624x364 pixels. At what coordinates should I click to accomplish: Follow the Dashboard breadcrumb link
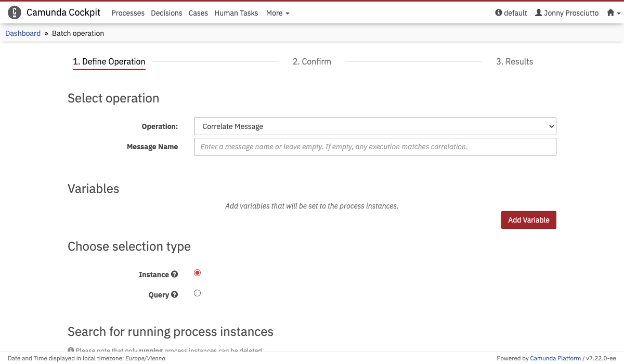(23, 33)
